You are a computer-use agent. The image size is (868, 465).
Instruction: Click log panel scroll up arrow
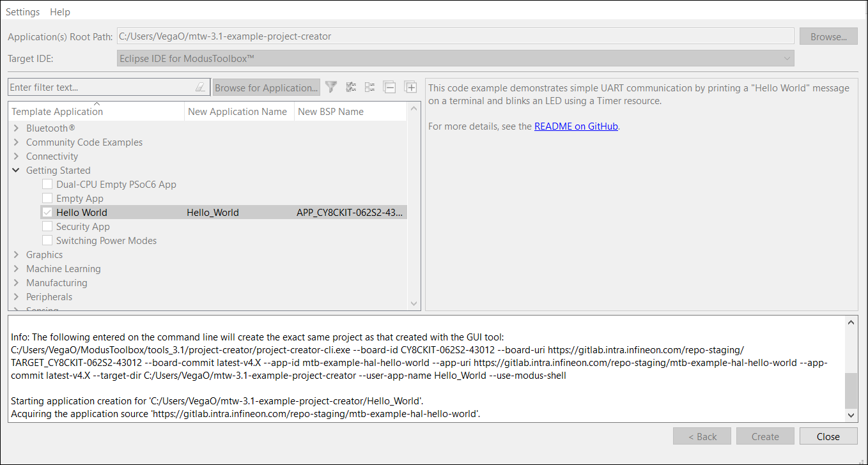click(x=851, y=322)
